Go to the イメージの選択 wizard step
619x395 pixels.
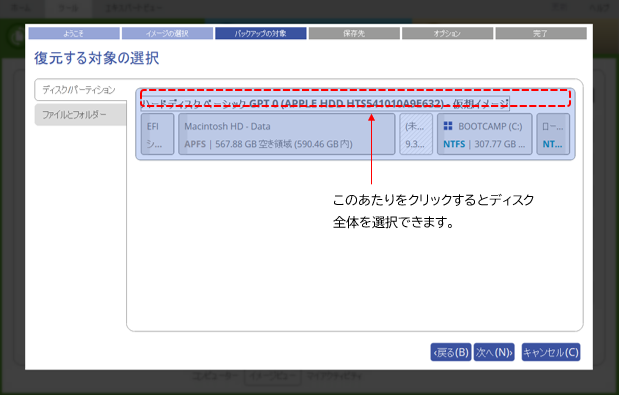[x=167, y=34]
